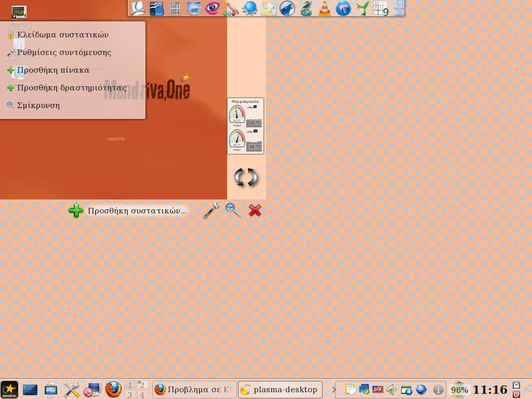Remove activity with red X icon

point(255,210)
